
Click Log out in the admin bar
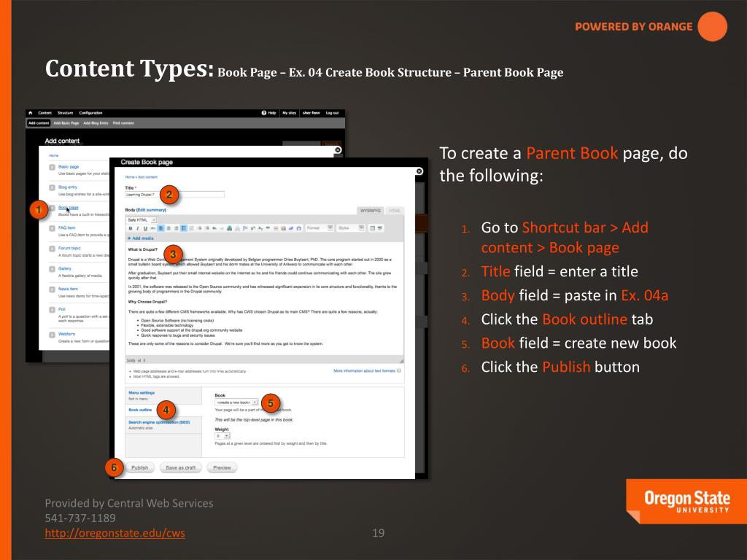[332, 113]
